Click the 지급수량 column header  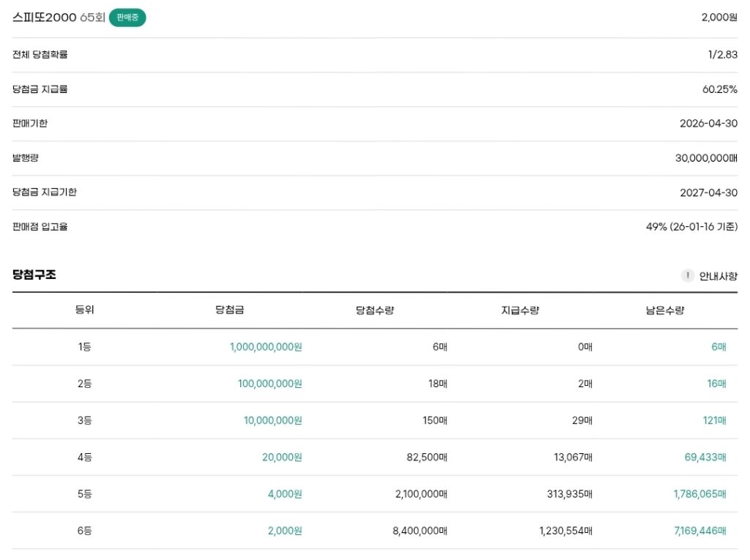(x=519, y=310)
